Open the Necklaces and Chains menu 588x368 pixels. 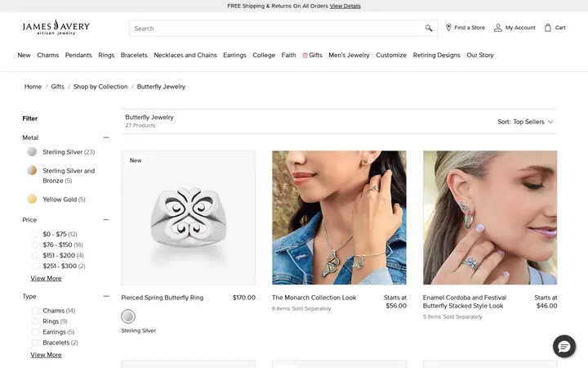(x=185, y=55)
